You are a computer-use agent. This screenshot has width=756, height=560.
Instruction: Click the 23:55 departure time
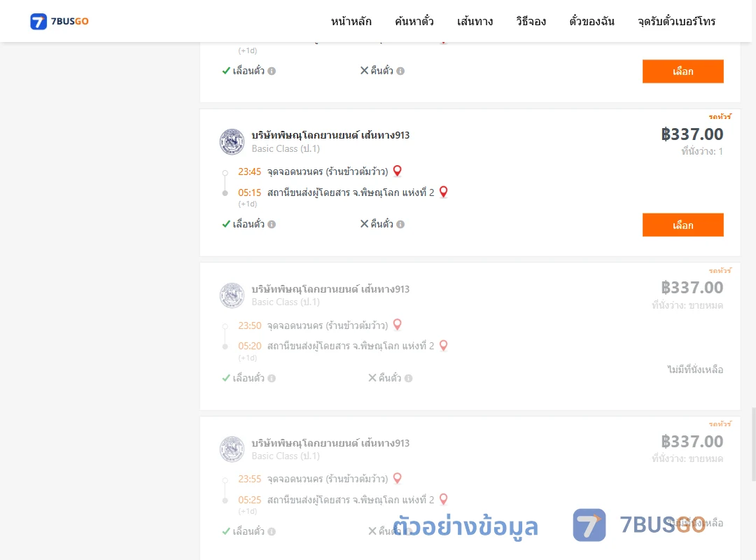pyautogui.click(x=249, y=479)
